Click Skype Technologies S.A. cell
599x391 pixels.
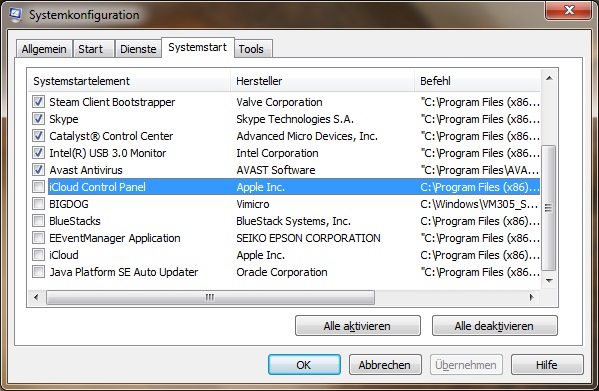(x=295, y=119)
